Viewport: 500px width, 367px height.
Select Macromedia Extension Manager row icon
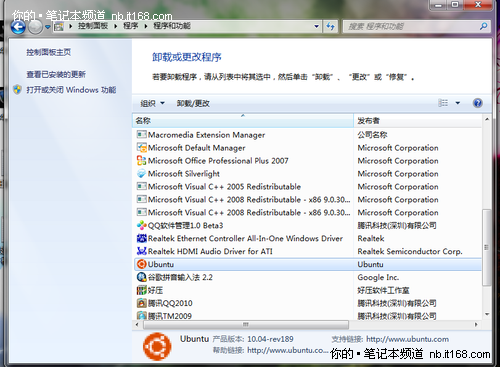(x=142, y=135)
